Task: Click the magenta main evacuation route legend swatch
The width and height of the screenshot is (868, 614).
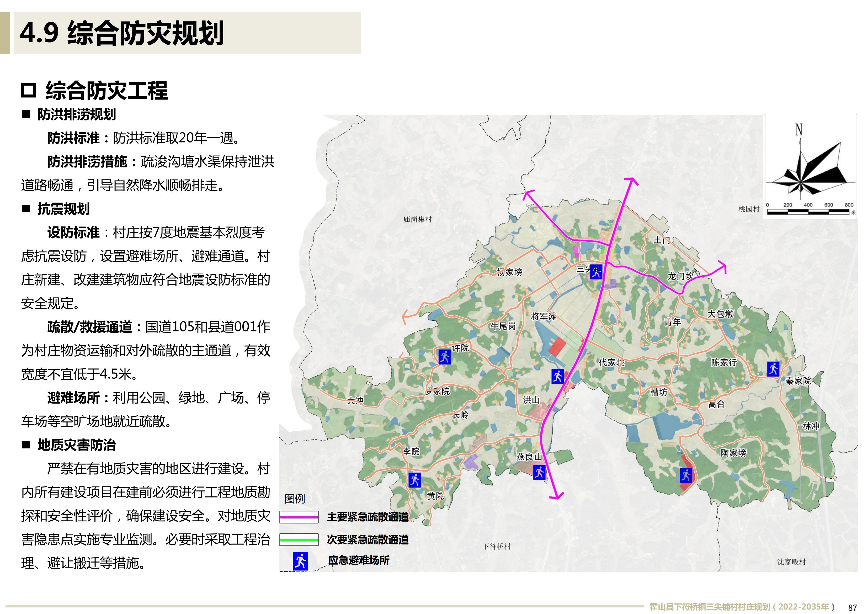Action: 299,517
